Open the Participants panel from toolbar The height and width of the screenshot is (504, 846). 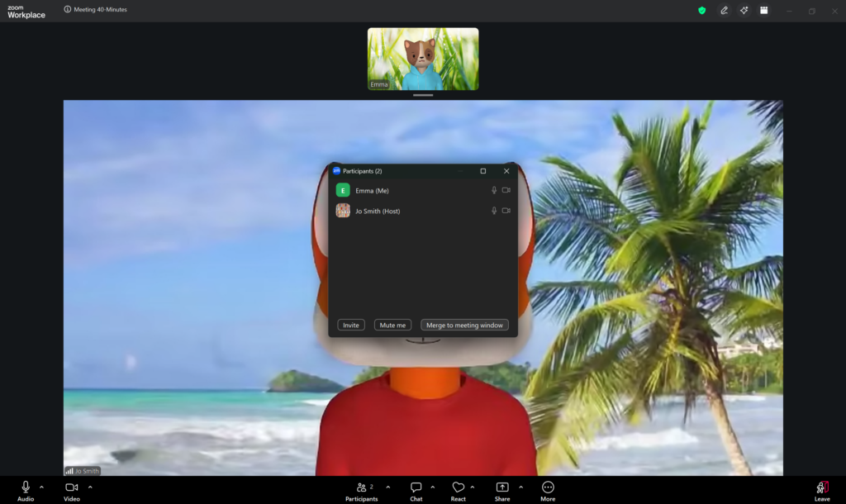click(x=362, y=491)
